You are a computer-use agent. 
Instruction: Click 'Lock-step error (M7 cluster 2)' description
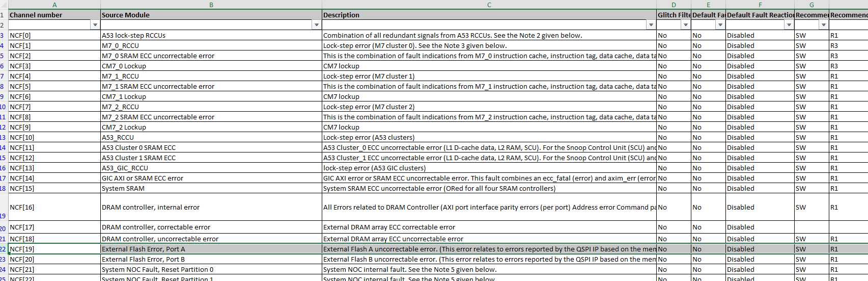tap(489, 107)
